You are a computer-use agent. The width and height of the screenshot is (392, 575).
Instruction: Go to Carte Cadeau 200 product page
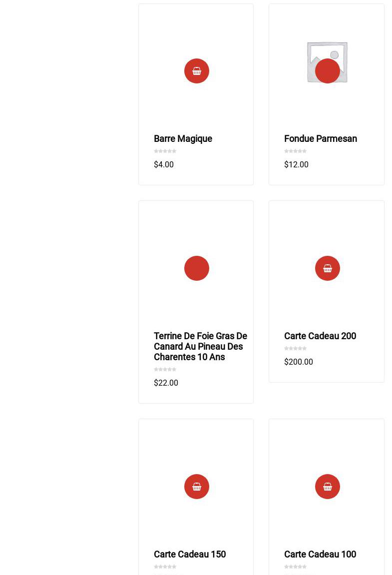point(320,336)
